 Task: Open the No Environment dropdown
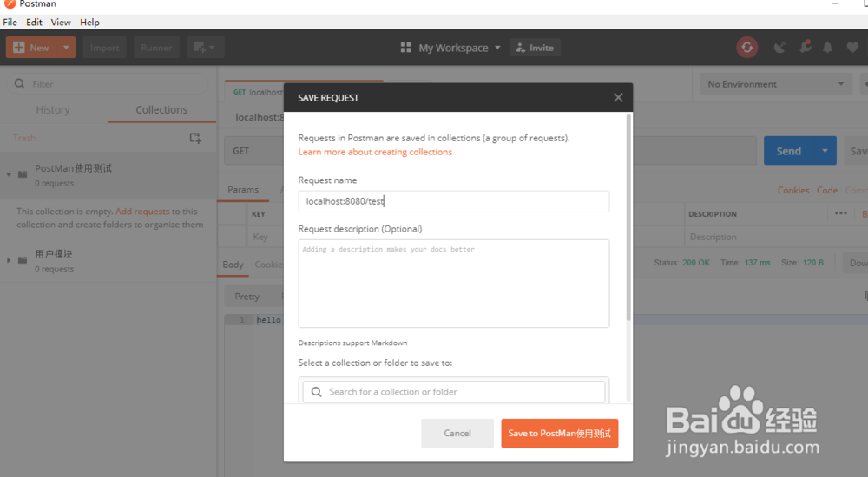[776, 84]
